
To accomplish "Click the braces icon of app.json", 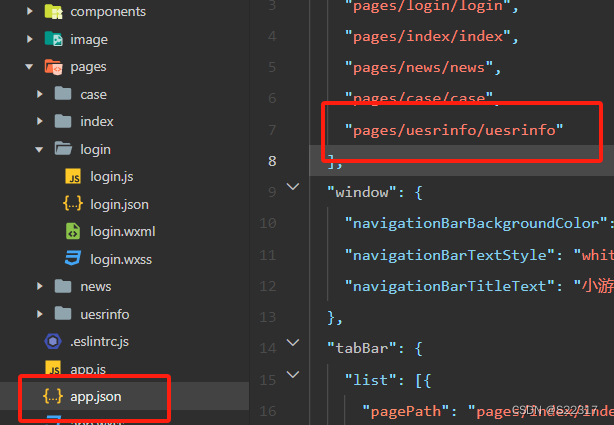I will coord(53,396).
